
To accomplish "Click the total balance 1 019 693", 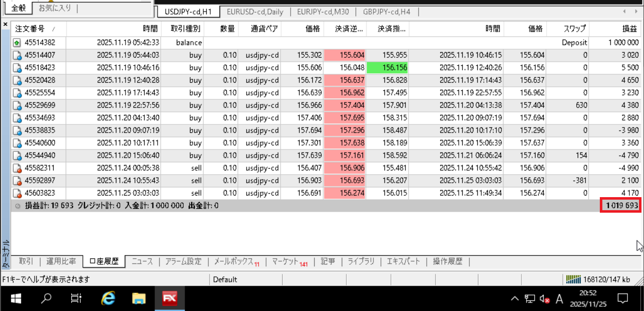I will coord(621,206).
